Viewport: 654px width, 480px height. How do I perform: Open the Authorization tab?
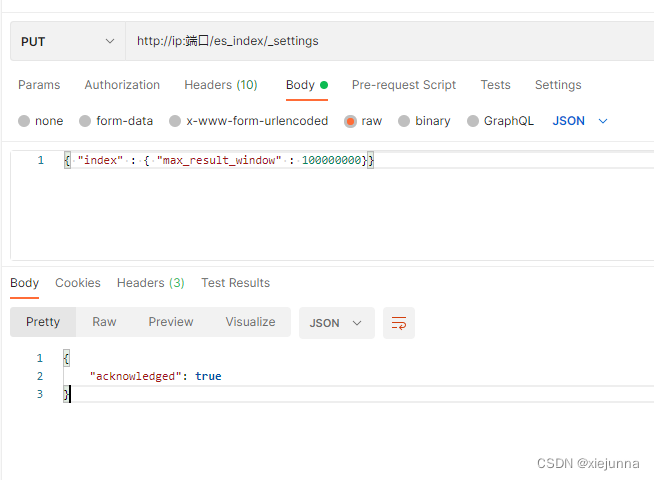coord(122,85)
